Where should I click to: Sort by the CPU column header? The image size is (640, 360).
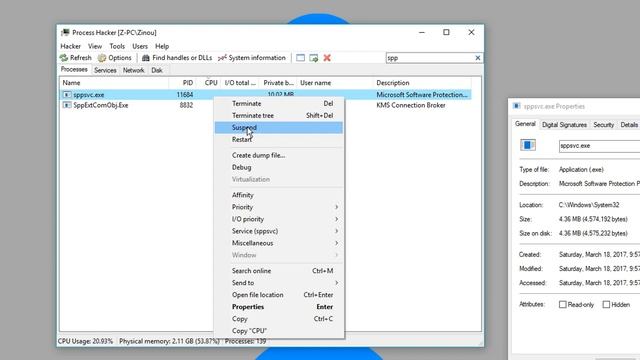[x=209, y=83]
